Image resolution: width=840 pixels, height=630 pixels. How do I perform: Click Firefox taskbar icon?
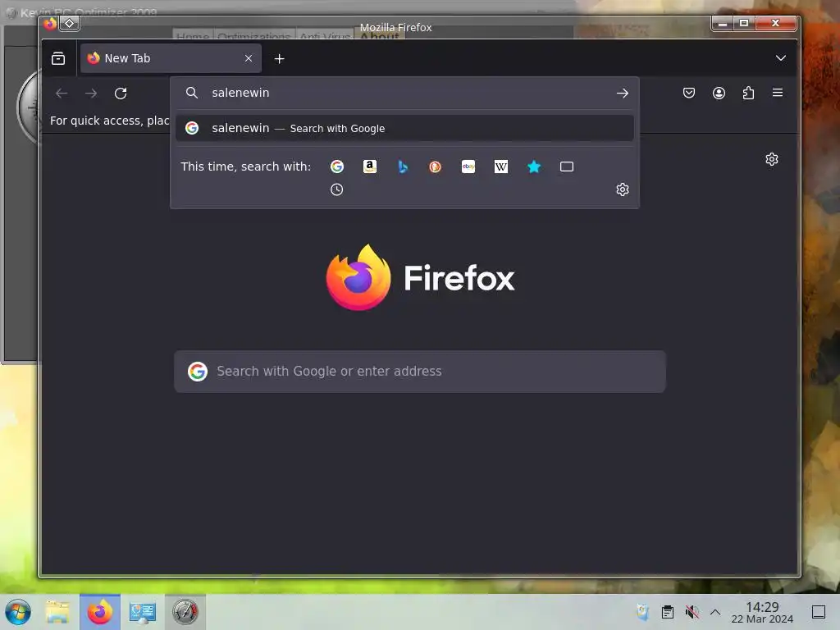point(100,612)
